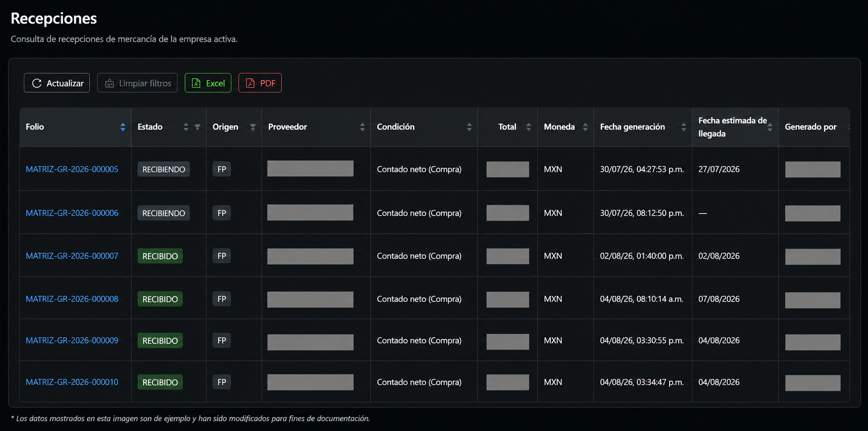Export the table to PDF
Viewport: 868px width, 431px height.
click(260, 83)
